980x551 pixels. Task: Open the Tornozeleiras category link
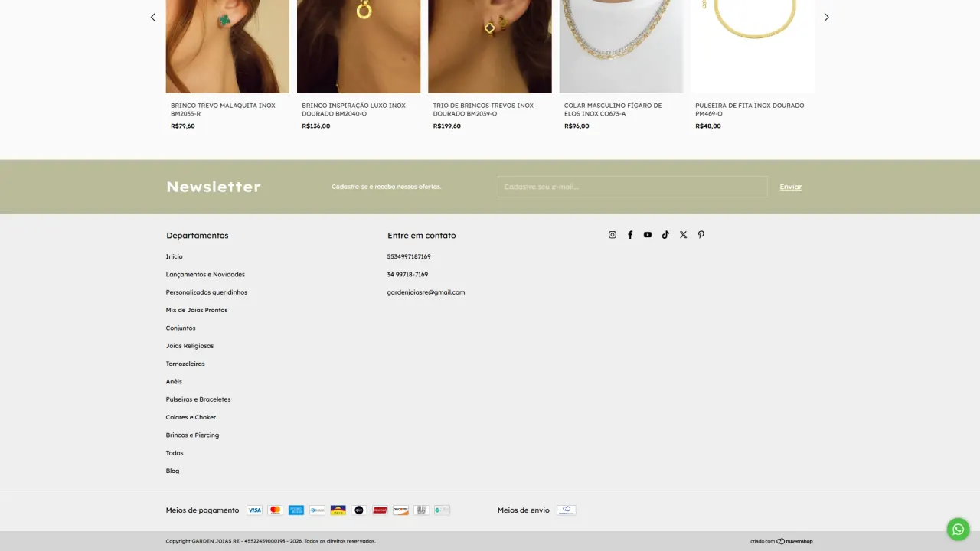click(185, 364)
